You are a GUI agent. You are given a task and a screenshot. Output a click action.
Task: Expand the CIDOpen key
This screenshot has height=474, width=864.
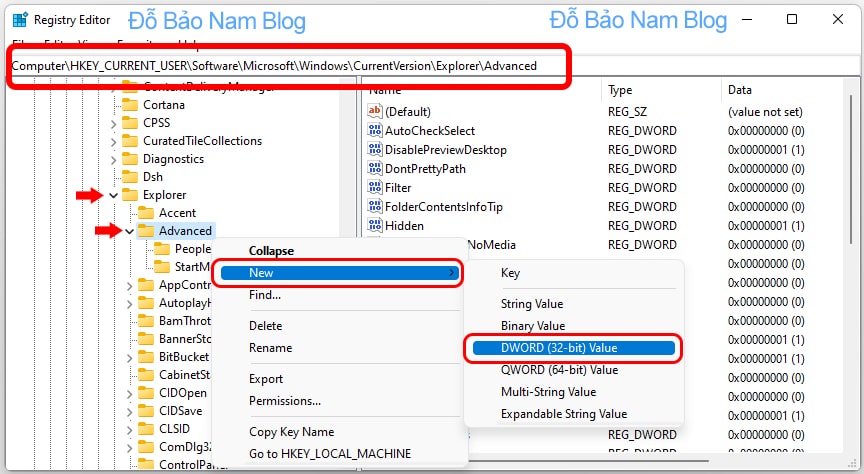pos(129,394)
